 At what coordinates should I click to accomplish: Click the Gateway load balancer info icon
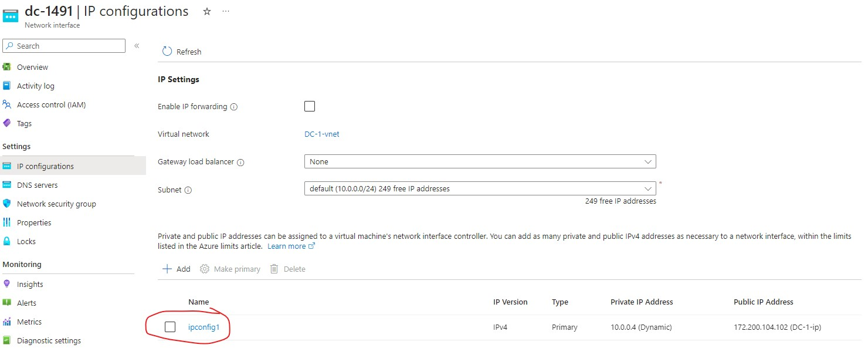(240, 162)
